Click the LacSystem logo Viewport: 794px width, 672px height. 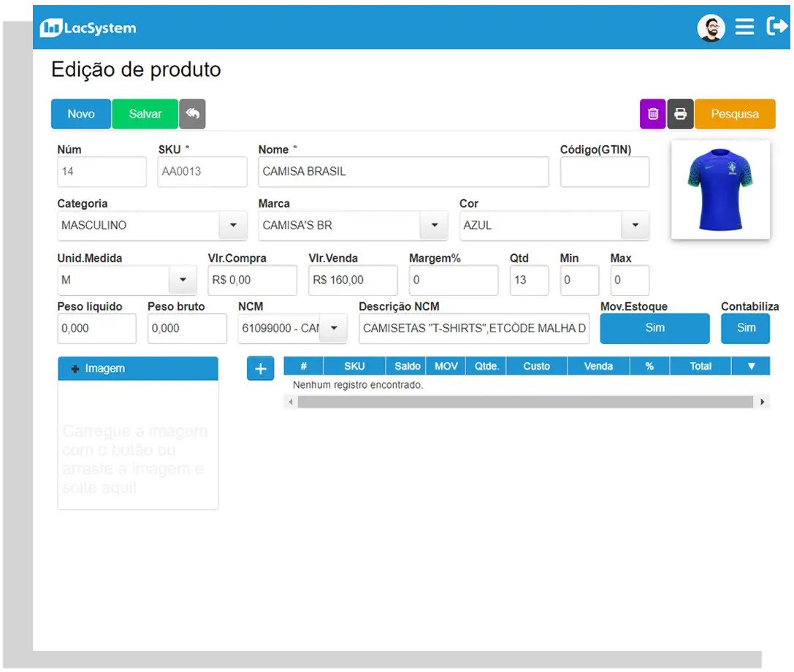[88, 28]
